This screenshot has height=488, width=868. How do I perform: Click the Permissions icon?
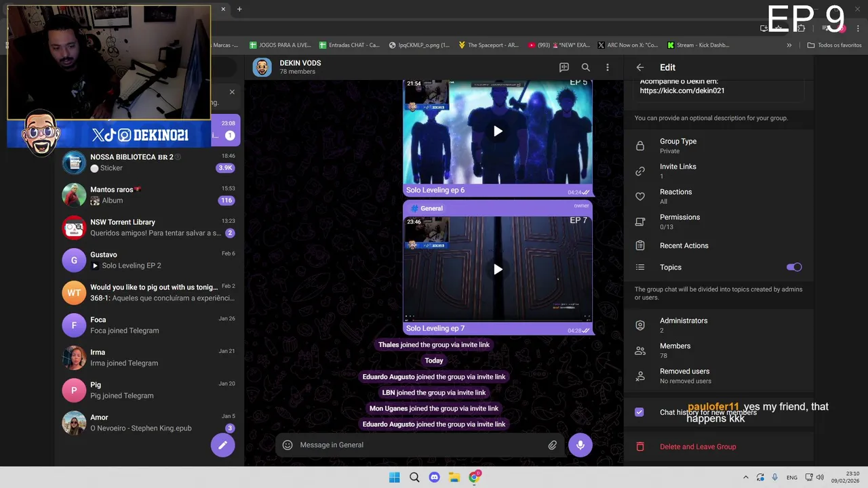coord(639,222)
